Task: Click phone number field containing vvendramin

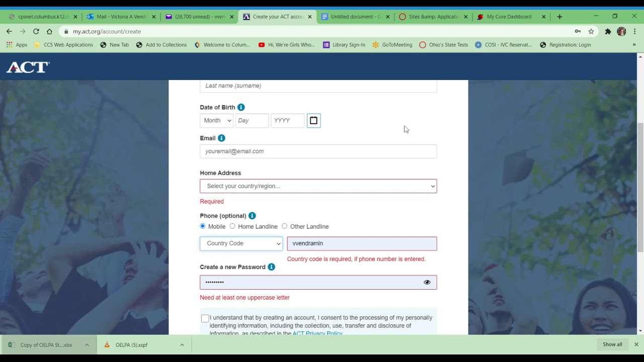Action: click(x=362, y=243)
